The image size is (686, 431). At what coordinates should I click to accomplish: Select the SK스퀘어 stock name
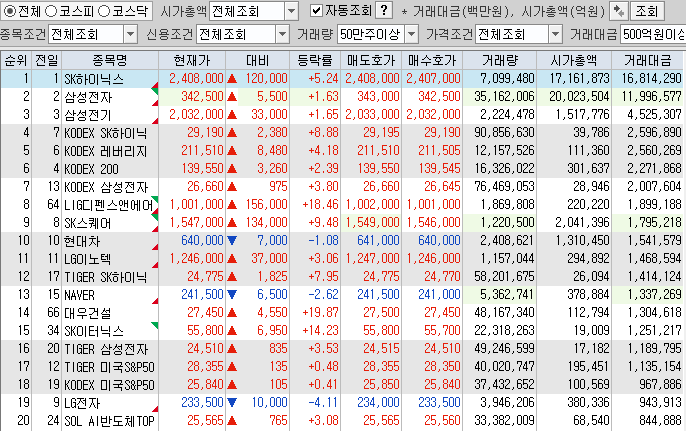coord(88,223)
